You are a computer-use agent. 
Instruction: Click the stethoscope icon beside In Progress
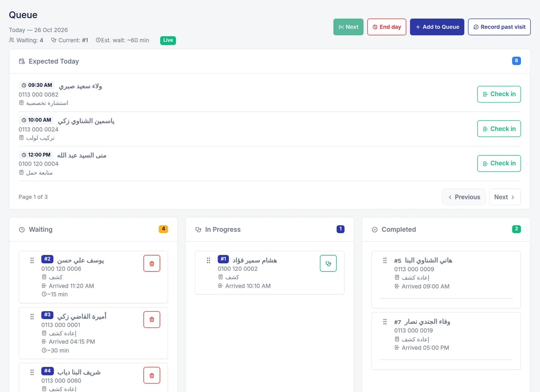198,230
